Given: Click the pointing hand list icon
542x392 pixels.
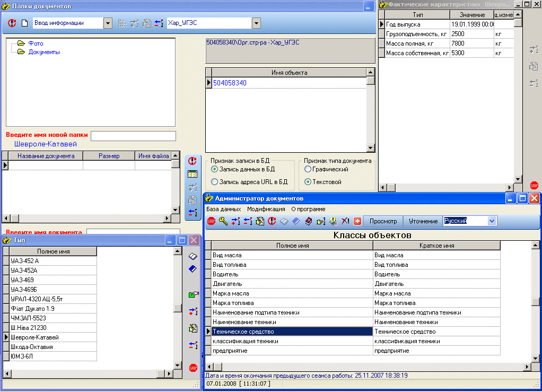Looking at the screenshot, I should 320,221.
